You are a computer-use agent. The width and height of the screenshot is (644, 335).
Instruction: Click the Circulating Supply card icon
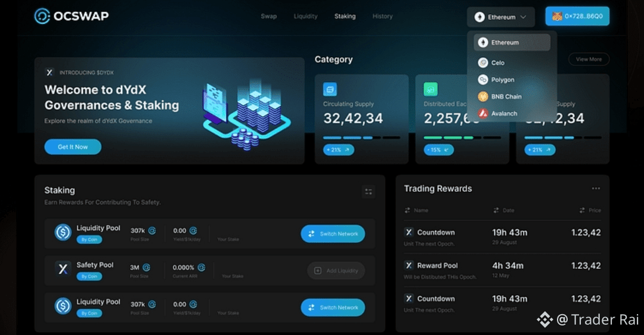coord(330,89)
